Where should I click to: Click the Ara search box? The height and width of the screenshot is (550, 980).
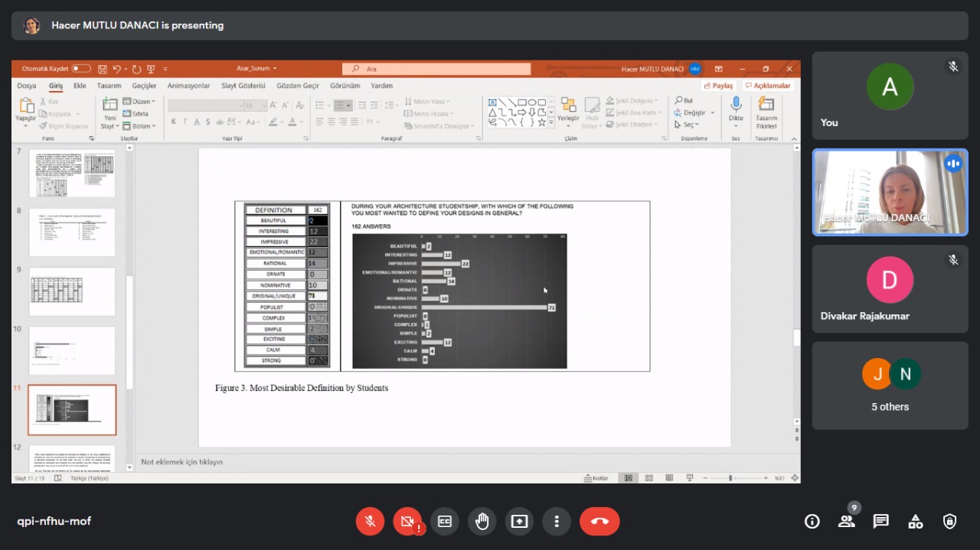tap(436, 69)
